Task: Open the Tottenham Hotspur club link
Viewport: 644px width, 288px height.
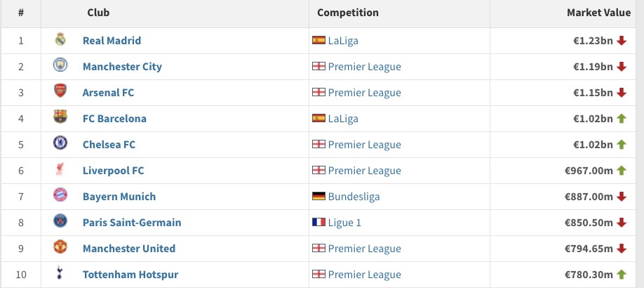Action: (x=130, y=275)
